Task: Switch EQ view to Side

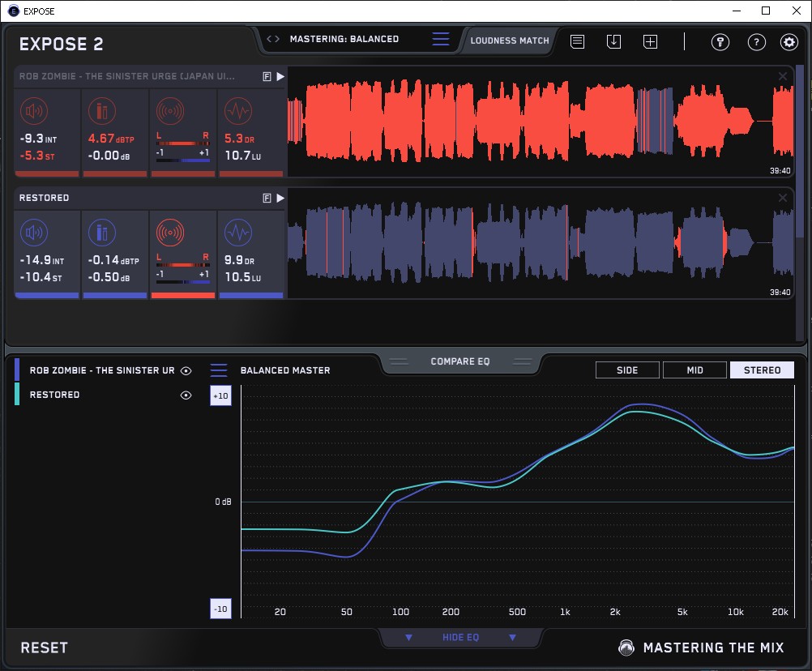Action: (x=627, y=370)
